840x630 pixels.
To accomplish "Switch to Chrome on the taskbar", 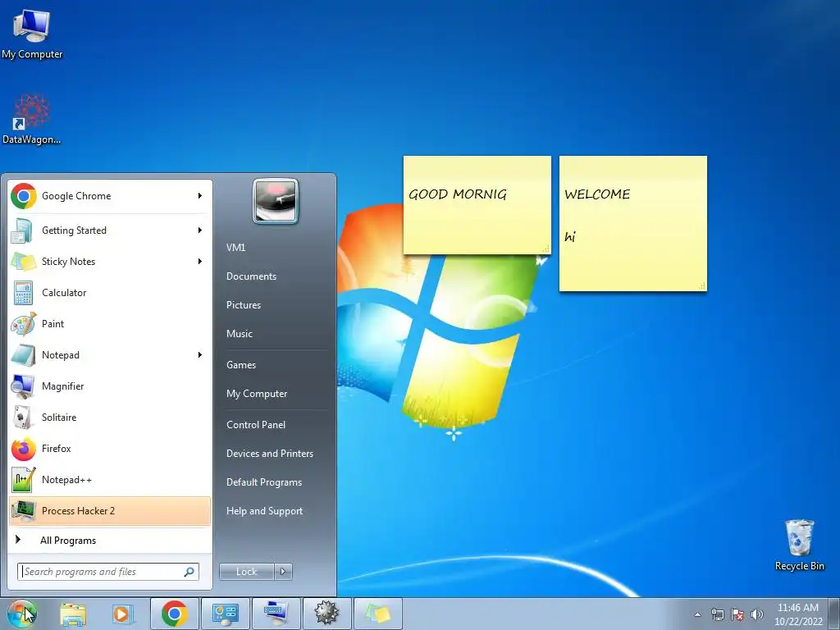I will 174,614.
